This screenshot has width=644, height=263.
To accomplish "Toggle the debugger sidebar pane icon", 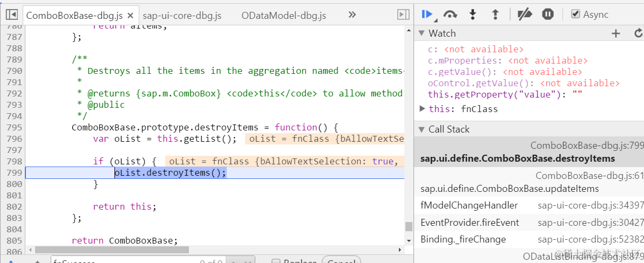I will [403, 15].
